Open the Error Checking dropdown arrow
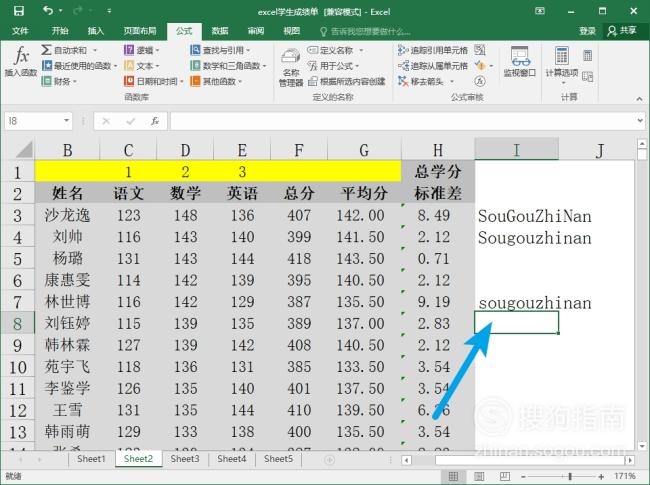Screen dimensions: 650x485 coord(491,66)
